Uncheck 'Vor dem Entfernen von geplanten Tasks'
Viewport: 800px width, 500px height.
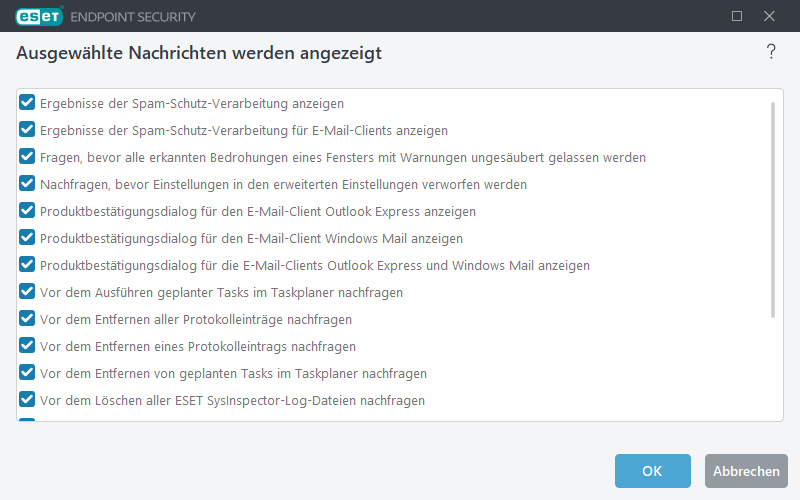point(27,373)
